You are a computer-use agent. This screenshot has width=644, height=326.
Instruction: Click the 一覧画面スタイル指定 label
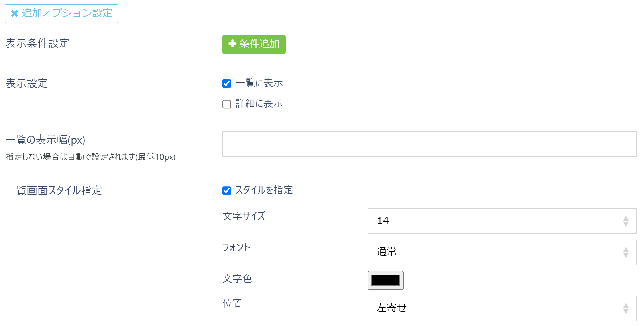tap(54, 190)
